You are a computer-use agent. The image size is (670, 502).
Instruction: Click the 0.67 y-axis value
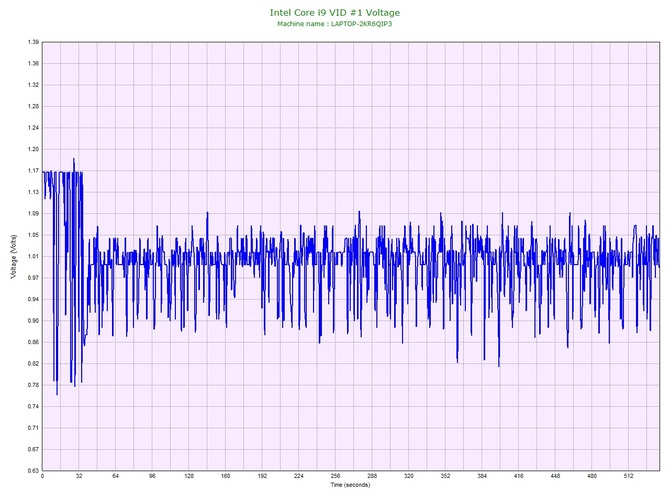pos(33,449)
